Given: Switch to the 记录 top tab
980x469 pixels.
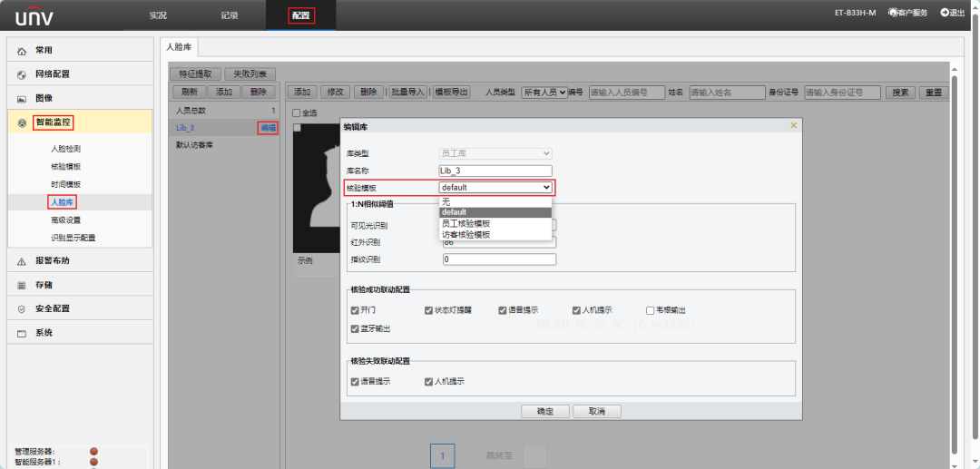Looking at the screenshot, I should 230,15.
